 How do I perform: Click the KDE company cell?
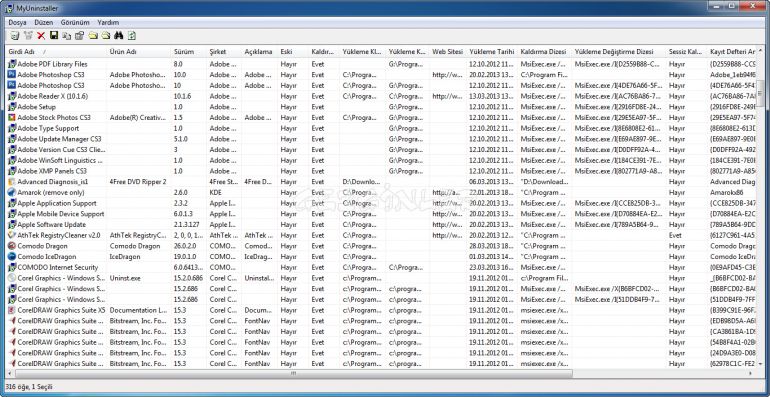(216, 193)
